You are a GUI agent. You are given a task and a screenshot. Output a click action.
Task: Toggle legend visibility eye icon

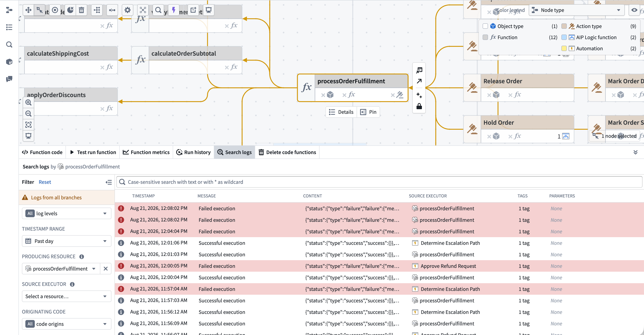(x=634, y=10)
